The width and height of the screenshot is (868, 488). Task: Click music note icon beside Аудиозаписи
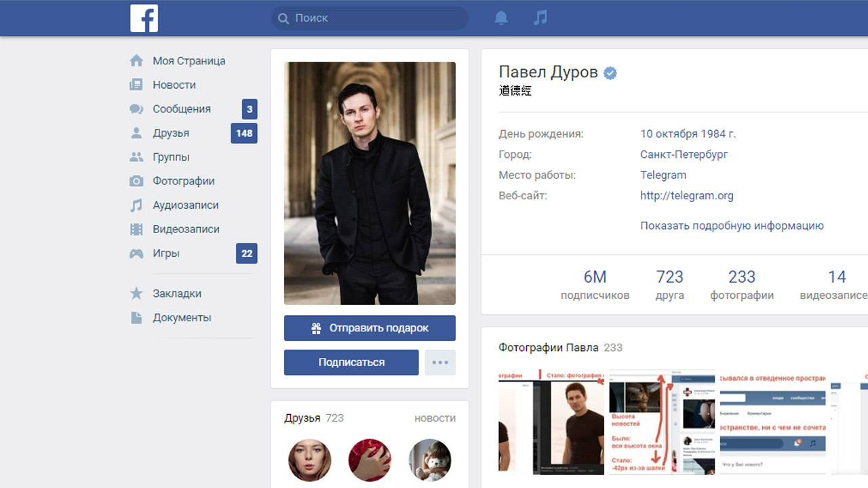tap(136, 205)
